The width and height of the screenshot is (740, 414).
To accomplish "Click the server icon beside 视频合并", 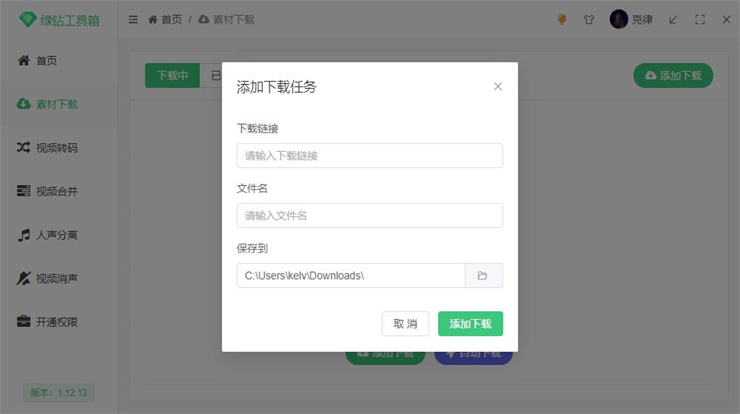I will tap(24, 191).
